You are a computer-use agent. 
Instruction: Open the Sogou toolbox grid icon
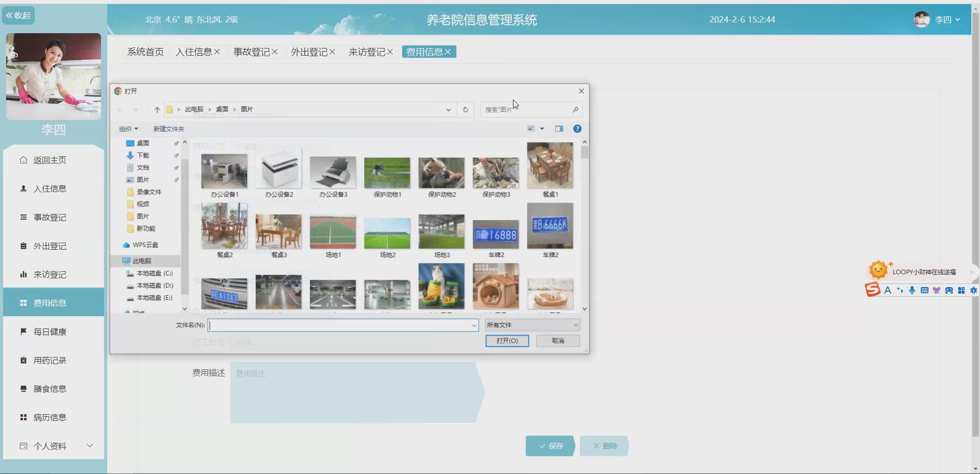pos(962,290)
